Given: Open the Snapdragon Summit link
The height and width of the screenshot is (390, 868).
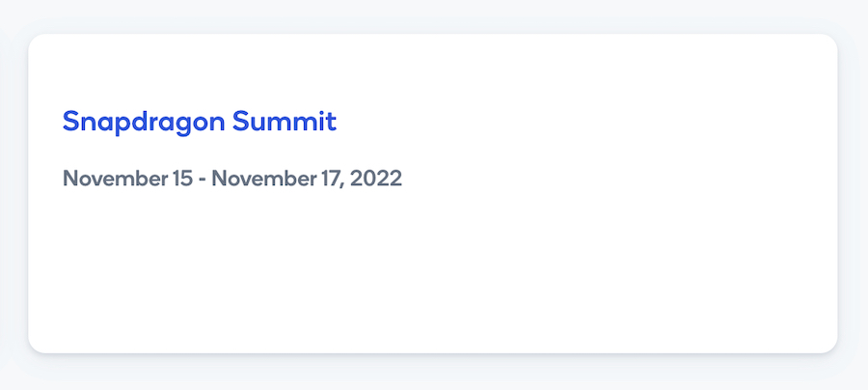Looking at the screenshot, I should point(199,122).
